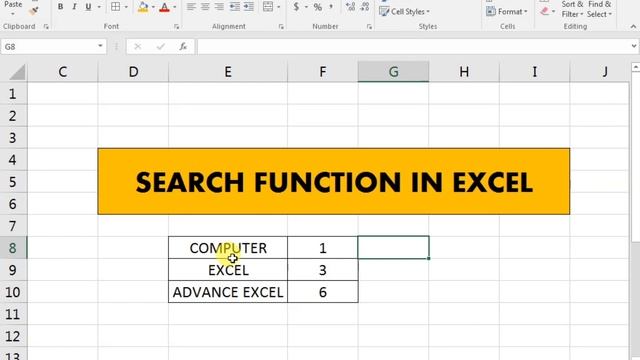This screenshot has width=640, height=360.
Task: Select cell F9 with value 3
Action: tap(322, 270)
